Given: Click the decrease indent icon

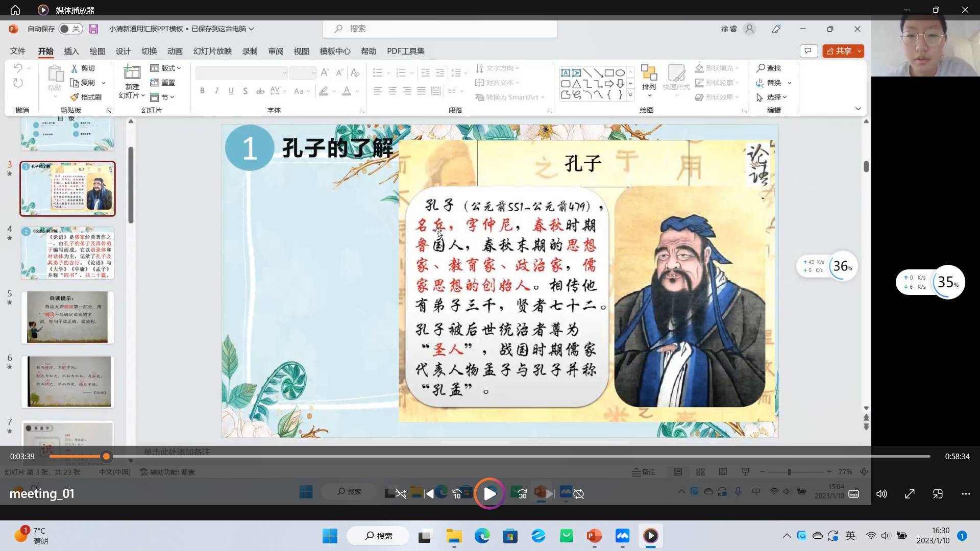Looking at the screenshot, I should pyautogui.click(x=425, y=73).
